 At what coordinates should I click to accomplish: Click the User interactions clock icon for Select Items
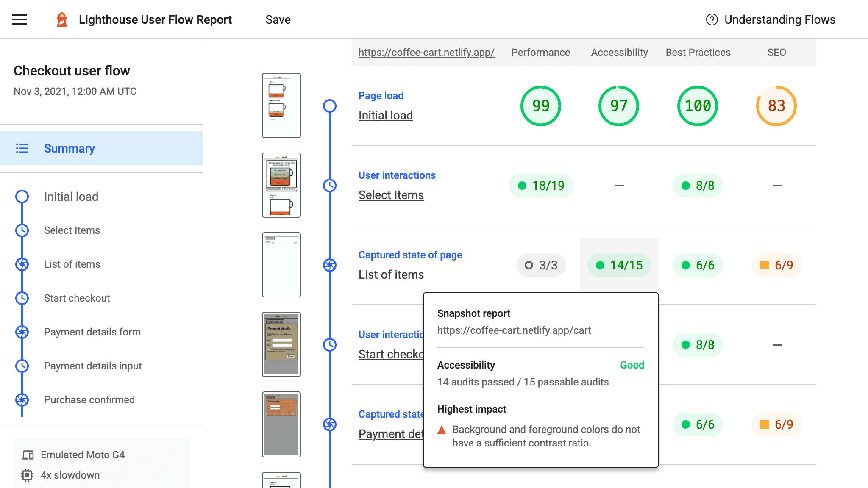pyautogui.click(x=330, y=185)
